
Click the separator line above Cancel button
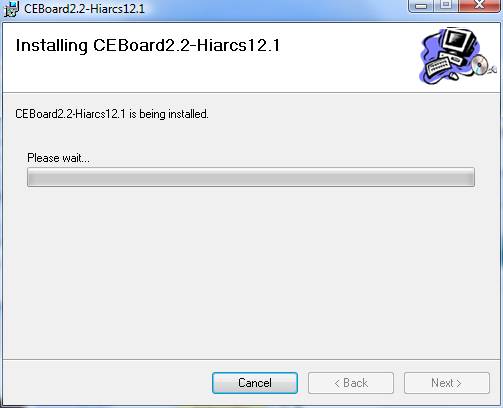[x=251, y=360]
